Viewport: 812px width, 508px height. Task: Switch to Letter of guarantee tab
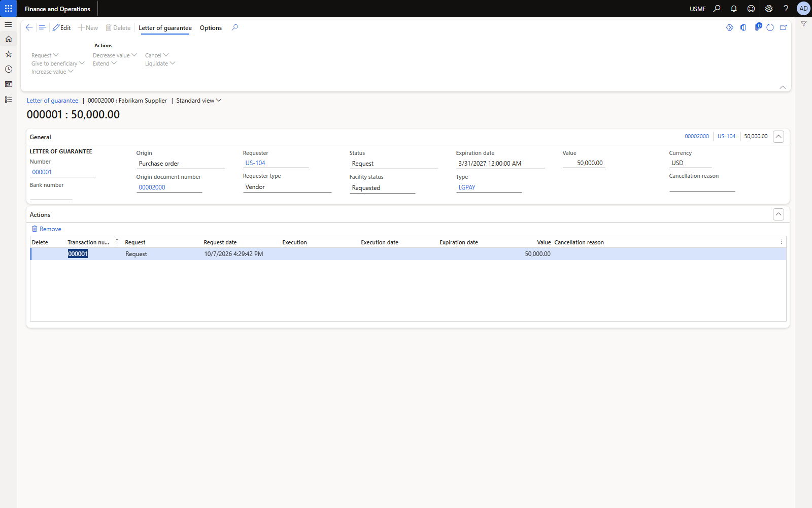tap(165, 28)
